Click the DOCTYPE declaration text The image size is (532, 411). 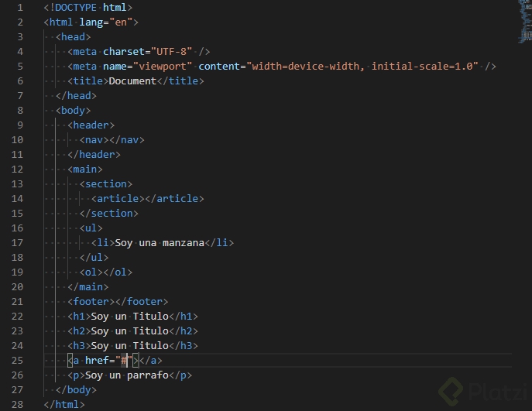[88, 8]
